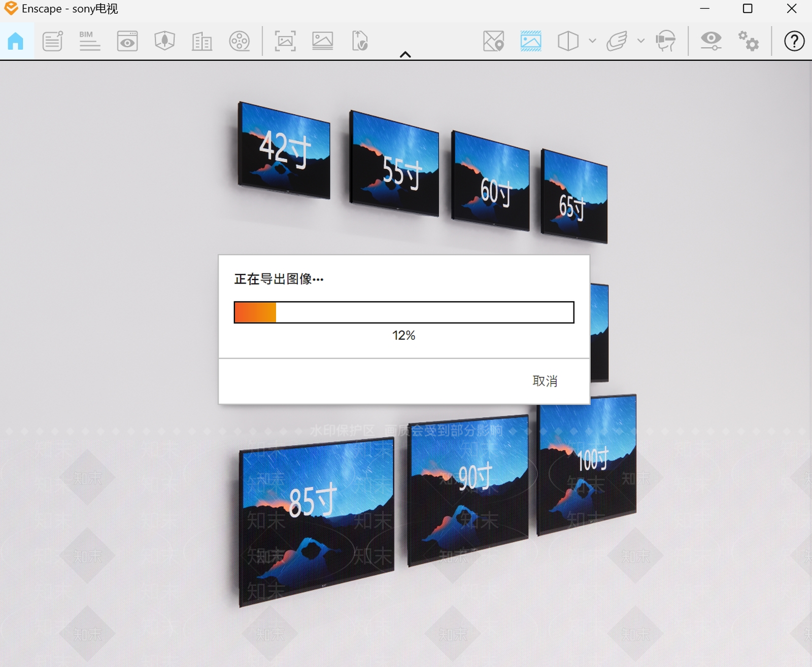Open the help question mark icon

[794, 41]
